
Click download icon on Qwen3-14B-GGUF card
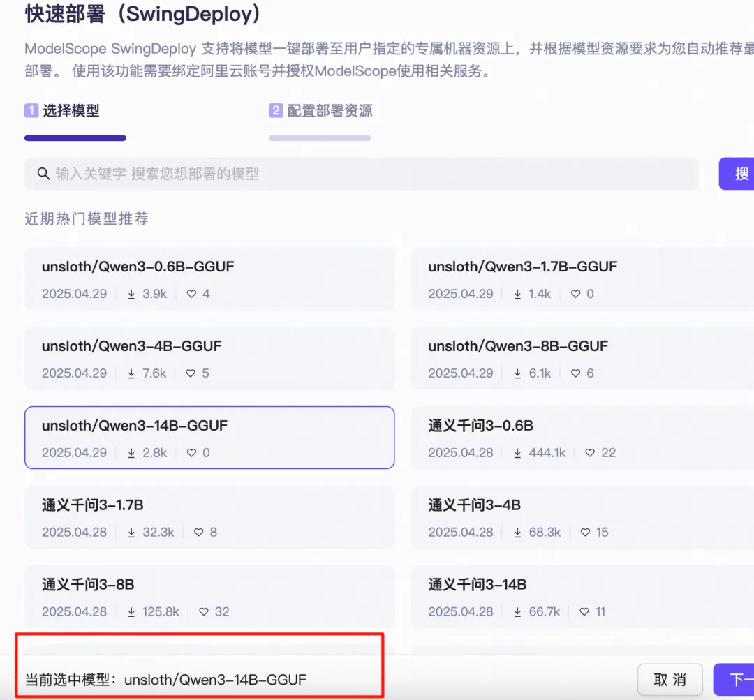[x=131, y=453]
